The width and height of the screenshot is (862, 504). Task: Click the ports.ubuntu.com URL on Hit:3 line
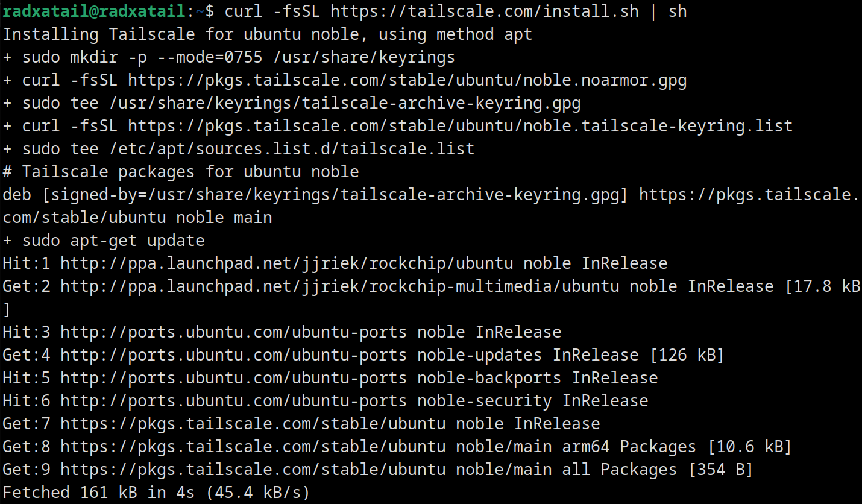(234, 332)
